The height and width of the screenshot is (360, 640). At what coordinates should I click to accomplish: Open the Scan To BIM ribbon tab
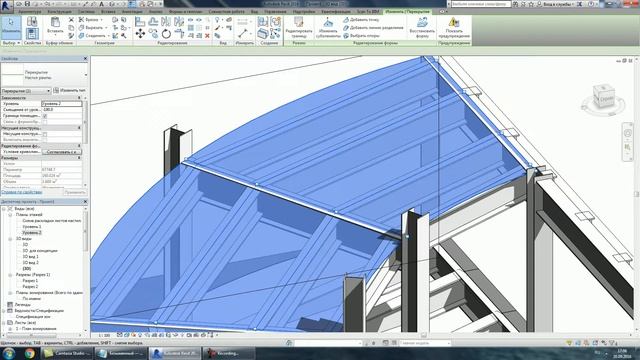point(368,12)
